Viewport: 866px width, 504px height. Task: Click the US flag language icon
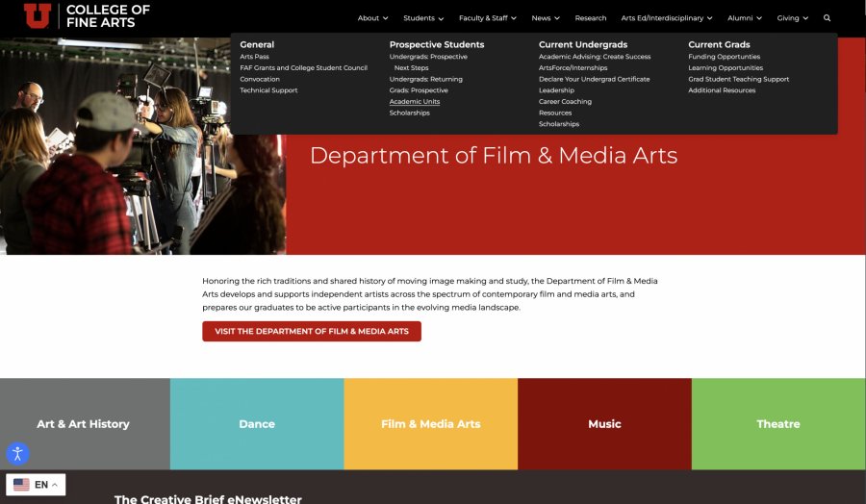pos(21,485)
